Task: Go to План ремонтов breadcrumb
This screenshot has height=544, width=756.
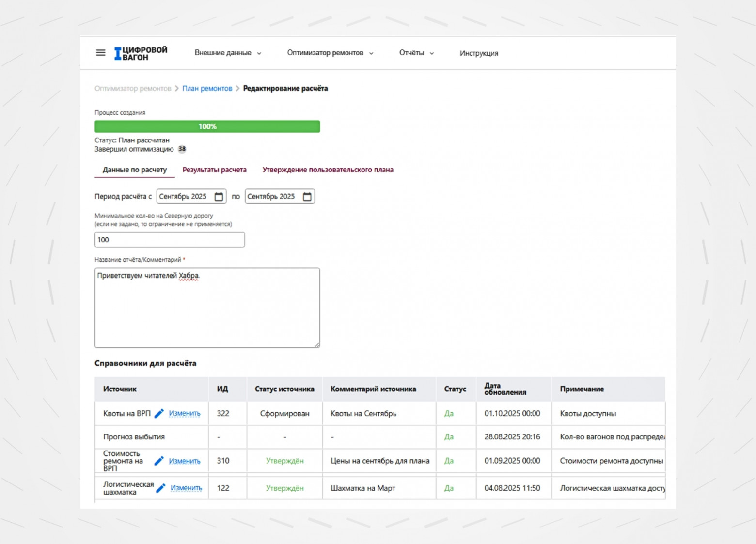Action: (207, 89)
